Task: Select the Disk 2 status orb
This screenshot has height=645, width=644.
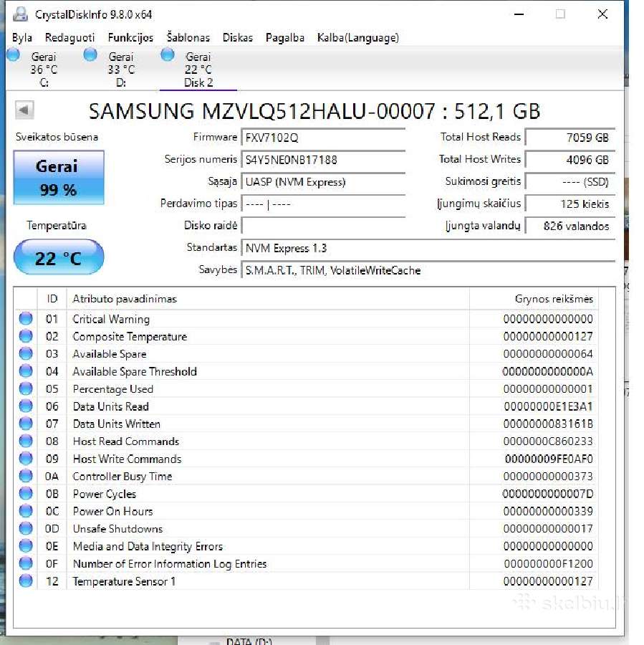Action: (x=168, y=54)
